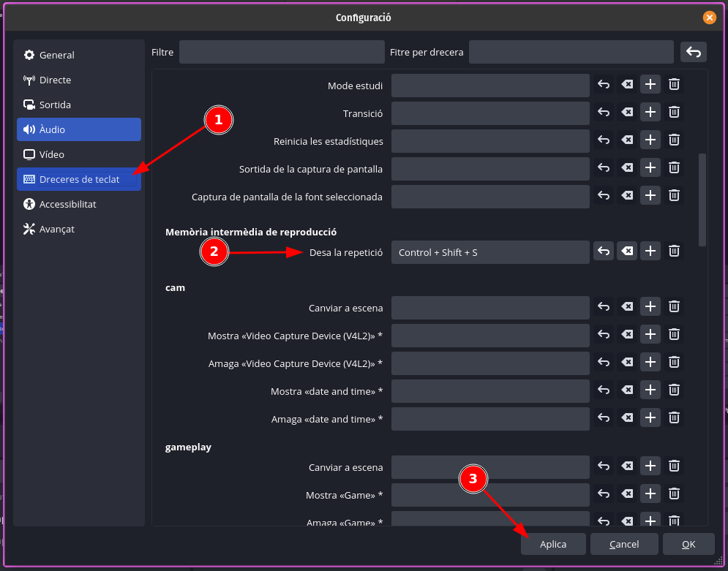
Task: Clear the Mostra «date and time» shortcut
Action: (x=627, y=390)
